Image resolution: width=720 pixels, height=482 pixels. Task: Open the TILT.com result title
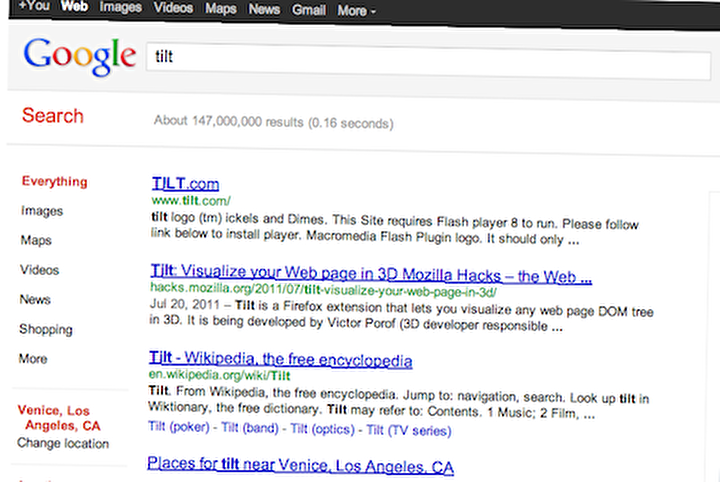click(x=186, y=184)
